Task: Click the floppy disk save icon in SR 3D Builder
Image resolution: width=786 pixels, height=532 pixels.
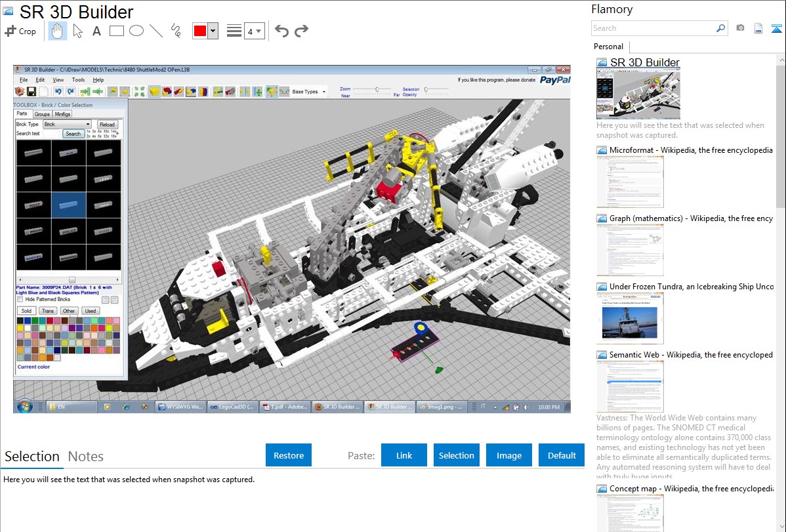Action: pyautogui.click(x=31, y=92)
